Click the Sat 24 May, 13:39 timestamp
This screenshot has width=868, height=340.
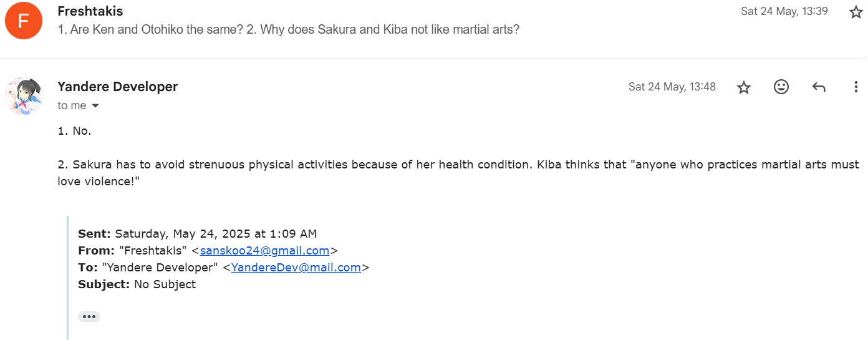[784, 11]
